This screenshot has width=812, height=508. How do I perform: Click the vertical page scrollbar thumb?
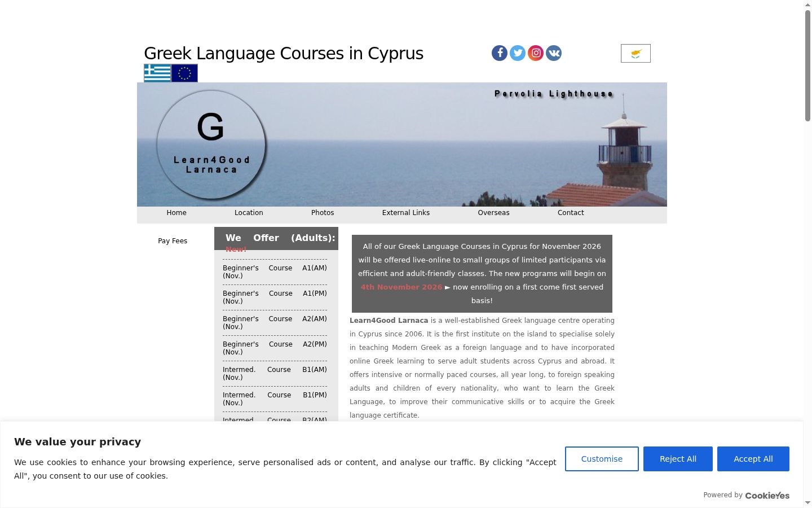coord(807,65)
